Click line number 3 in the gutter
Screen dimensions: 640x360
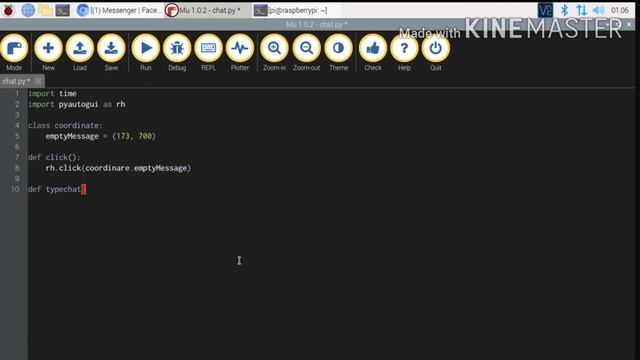click(17, 115)
